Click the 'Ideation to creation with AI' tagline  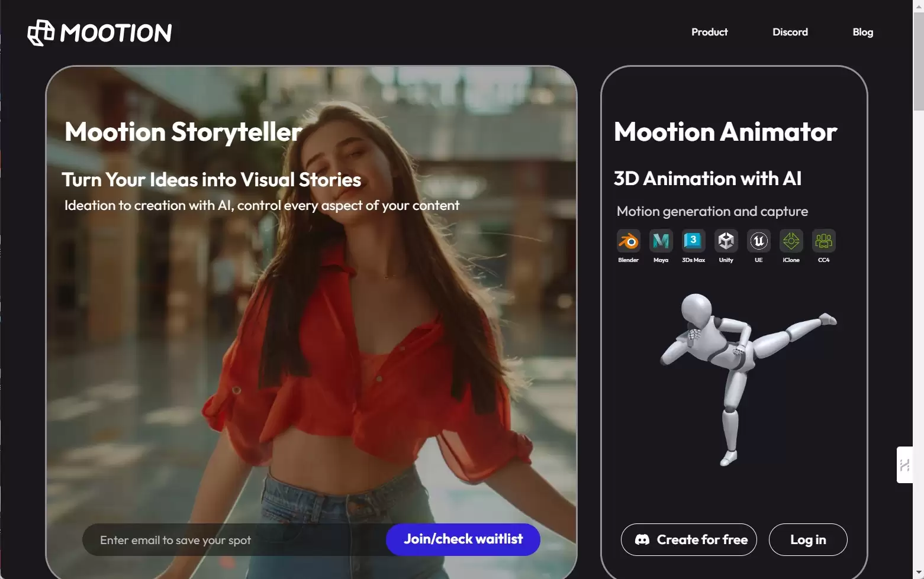click(262, 205)
